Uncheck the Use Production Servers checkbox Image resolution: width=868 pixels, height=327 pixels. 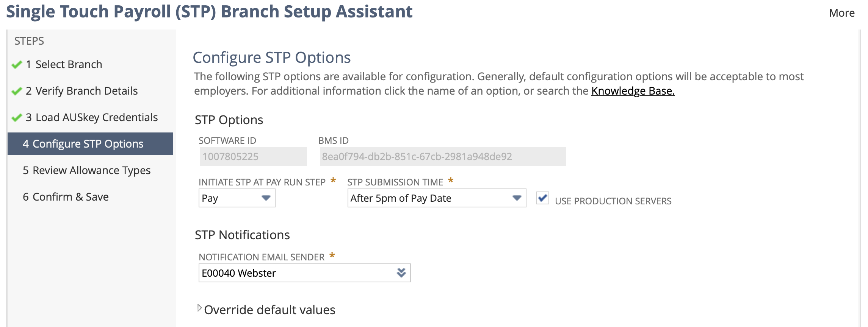[544, 197]
